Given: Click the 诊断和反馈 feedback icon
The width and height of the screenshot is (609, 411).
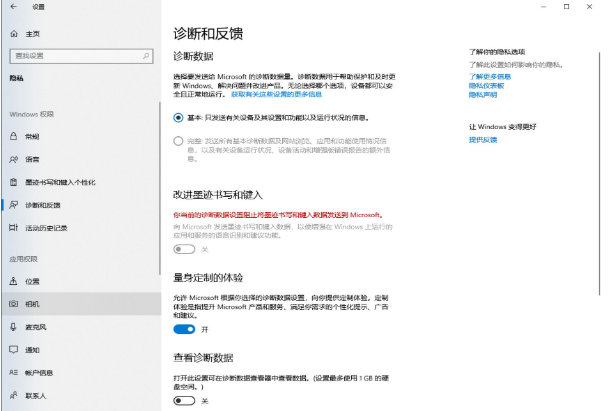Looking at the screenshot, I should pyautogui.click(x=14, y=205).
